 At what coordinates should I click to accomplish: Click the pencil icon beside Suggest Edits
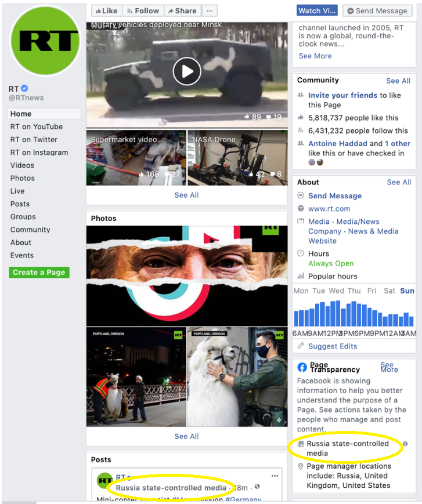tap(301, 346)
